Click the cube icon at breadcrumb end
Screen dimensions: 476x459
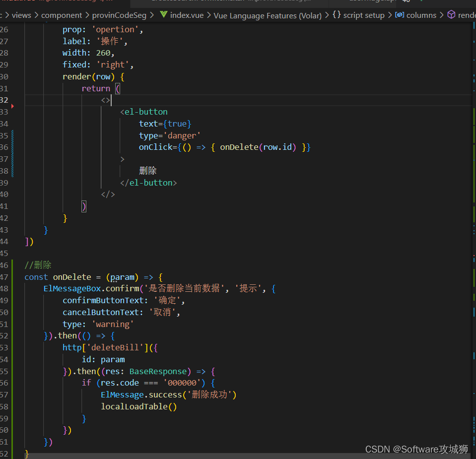coord(451,15)
